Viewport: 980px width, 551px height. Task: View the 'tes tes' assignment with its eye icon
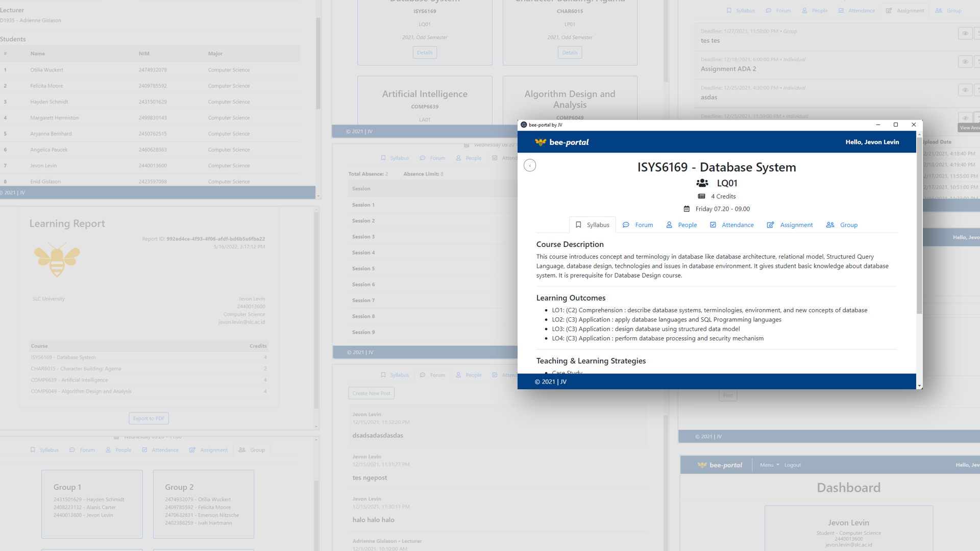965,34
